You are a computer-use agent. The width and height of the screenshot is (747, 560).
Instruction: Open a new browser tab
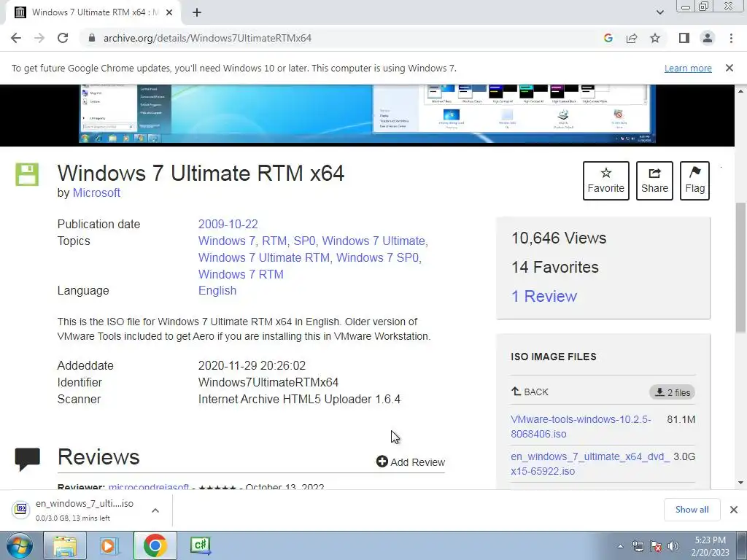point(197,13)
